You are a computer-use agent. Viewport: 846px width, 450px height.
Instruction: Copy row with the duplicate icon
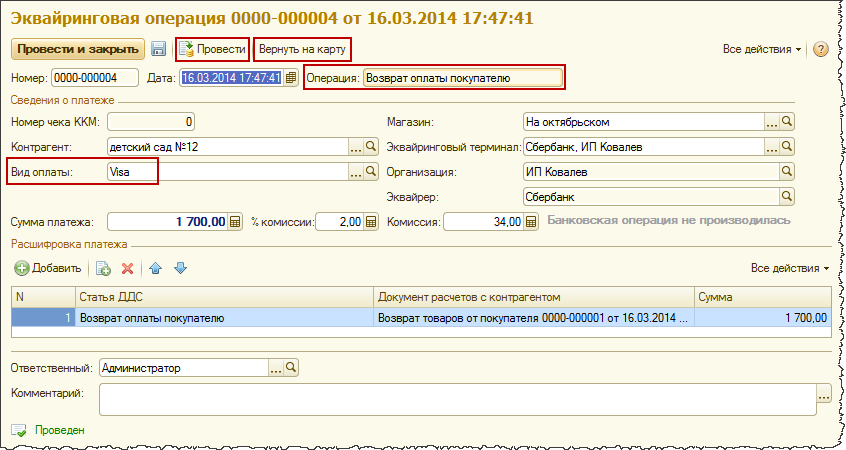click(103, 268)
